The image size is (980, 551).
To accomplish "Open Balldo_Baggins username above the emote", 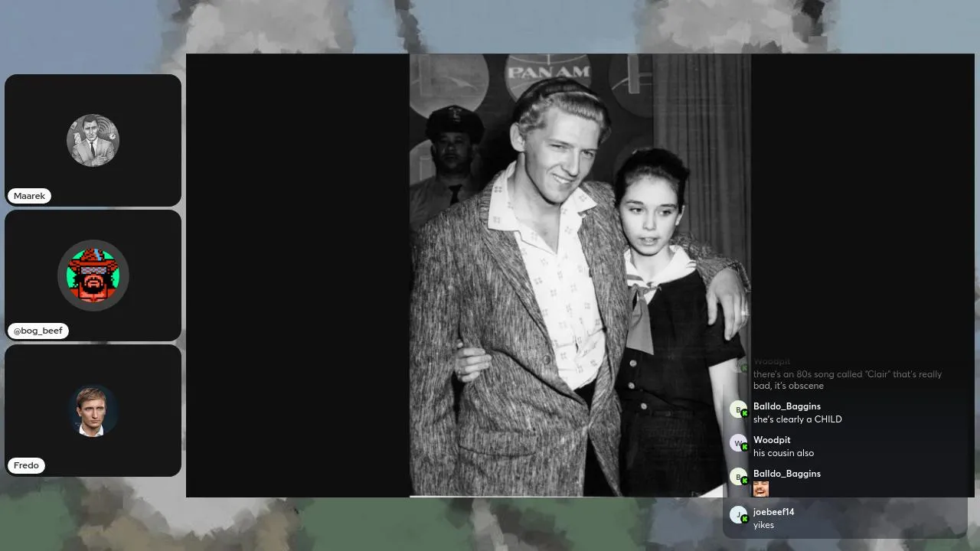I will pyautogui.click(x=787, y=474).
